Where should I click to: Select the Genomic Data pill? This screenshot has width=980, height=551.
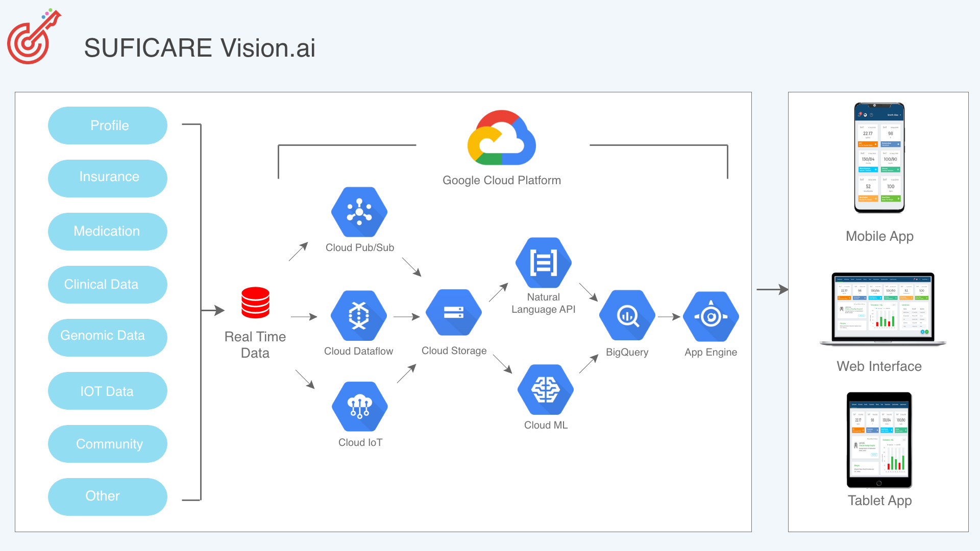click(108, 338)
